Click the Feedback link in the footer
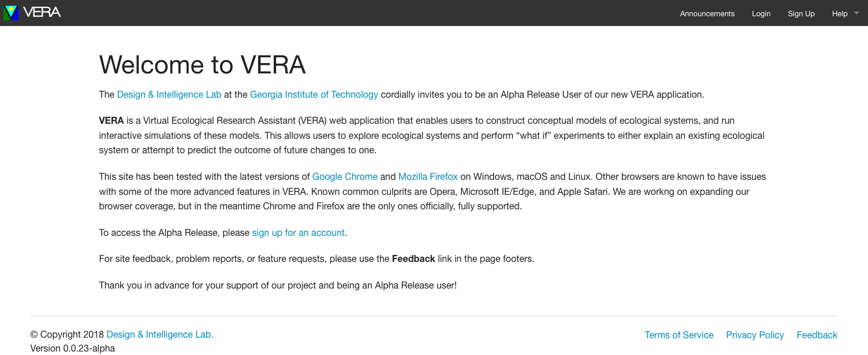Image resolution: width=868 pixels, height=355 pixels. (817, 335)
